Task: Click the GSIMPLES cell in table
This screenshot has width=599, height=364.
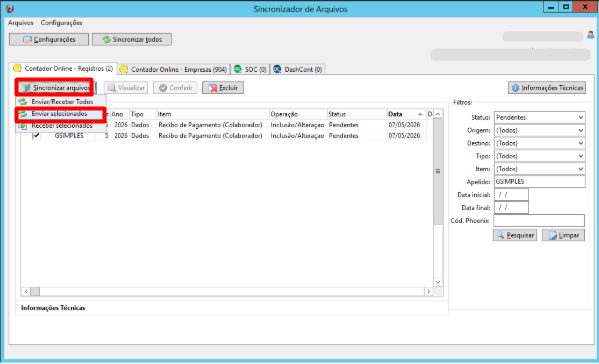Action: (x=69, y=136)
